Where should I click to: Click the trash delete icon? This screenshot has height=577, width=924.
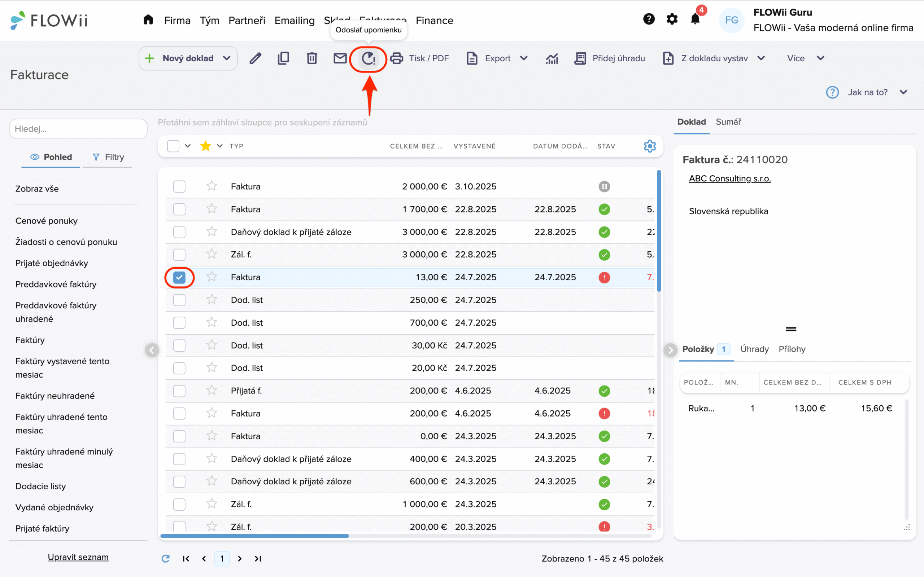311,58
